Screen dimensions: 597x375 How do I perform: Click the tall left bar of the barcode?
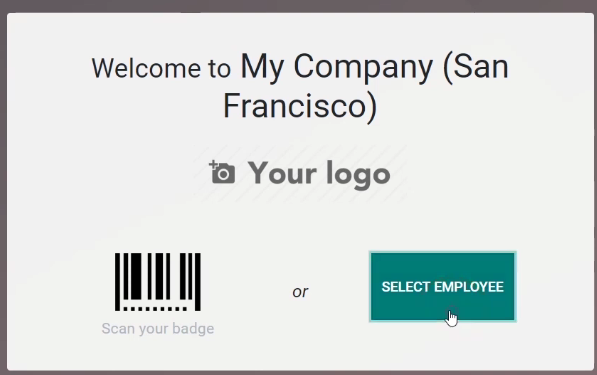(117, 282)
